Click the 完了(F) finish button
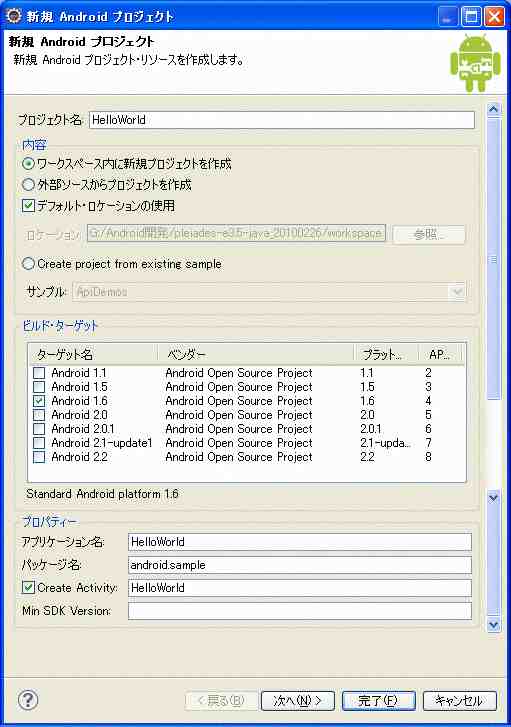This screenshot has height=727, width=511. (x=378, y=701)
